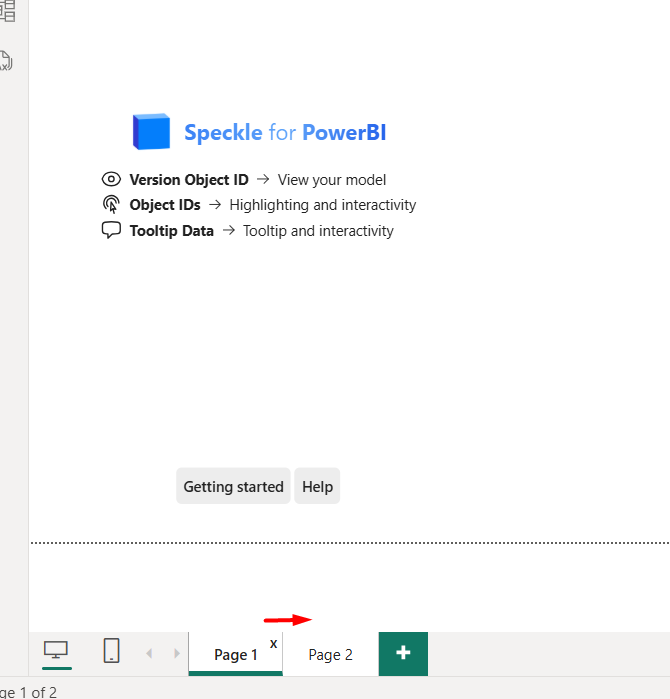Open the Help button
Screen dimensions: 670x699
pos(317,486)
